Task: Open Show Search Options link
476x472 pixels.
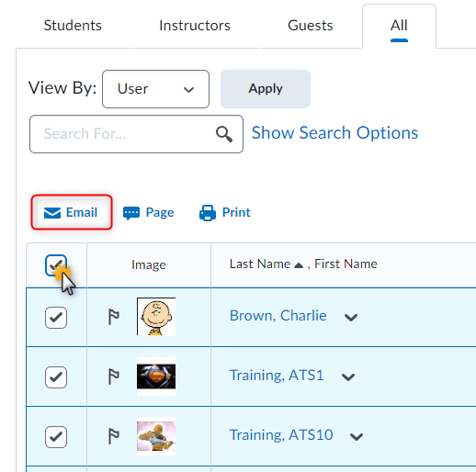Action: tap(334, 133)
